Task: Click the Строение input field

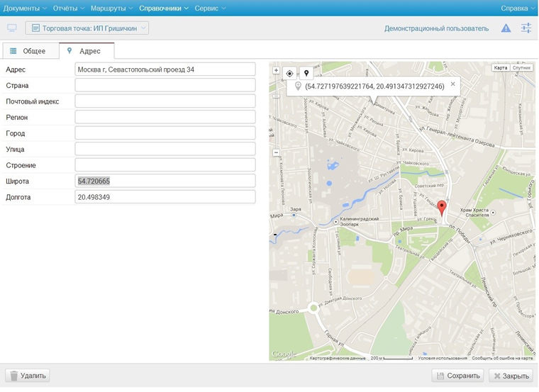Action: click(165, 165)
